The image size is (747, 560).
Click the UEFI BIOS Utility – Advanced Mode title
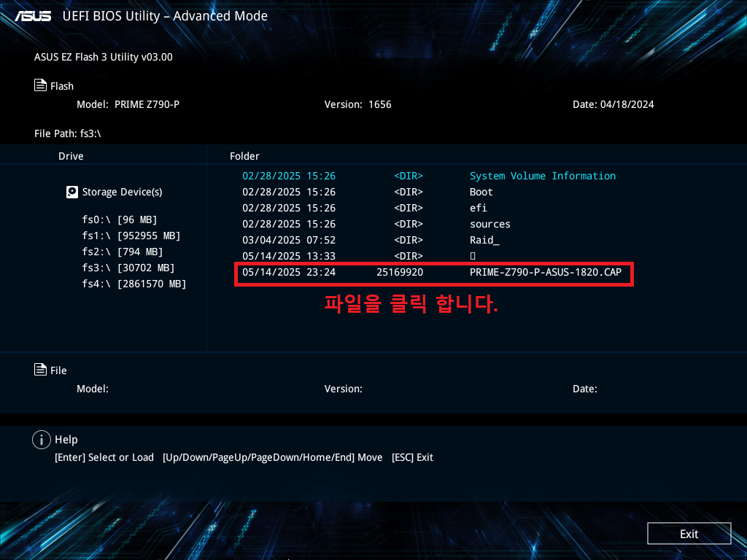tap(165, 16)
